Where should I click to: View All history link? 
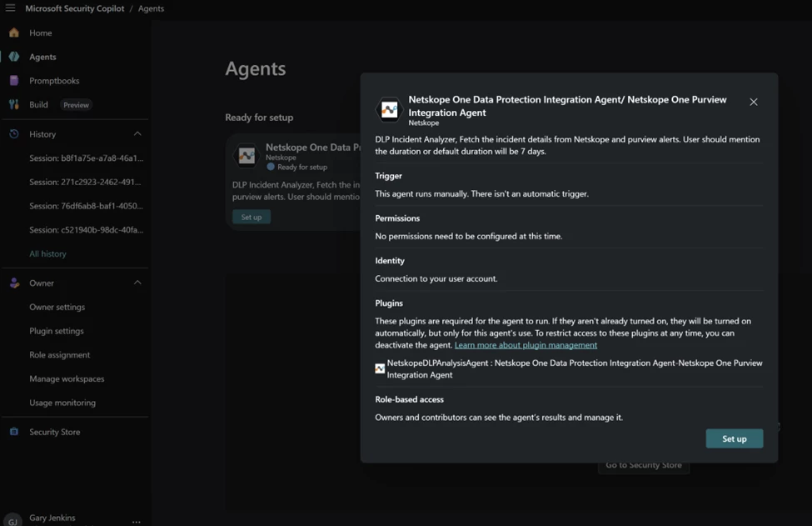click(x=47, y=253)
